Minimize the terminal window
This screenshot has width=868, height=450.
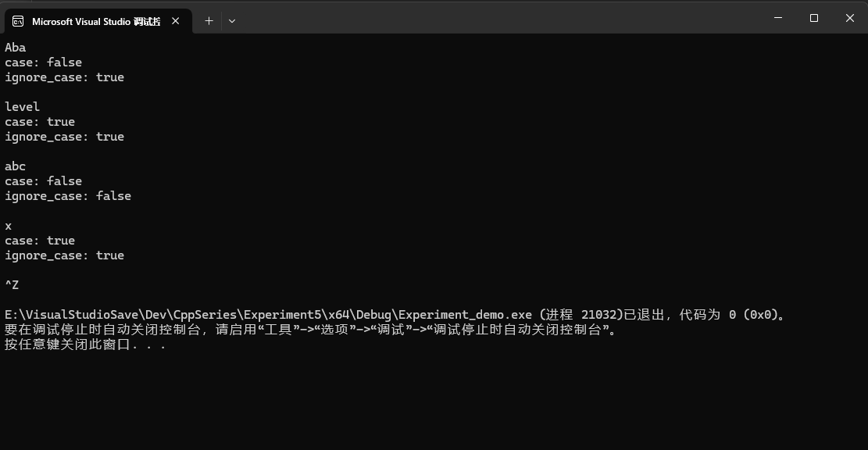(777, 17)
